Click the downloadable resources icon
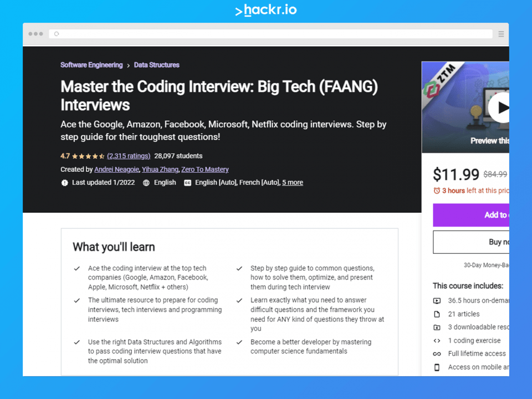Viewport: 532px width, 399px height. (x=437, y=328)
